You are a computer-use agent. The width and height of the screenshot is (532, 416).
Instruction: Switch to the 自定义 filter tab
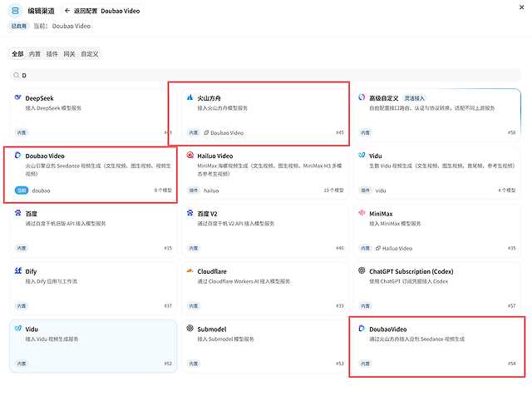(90, 54)
